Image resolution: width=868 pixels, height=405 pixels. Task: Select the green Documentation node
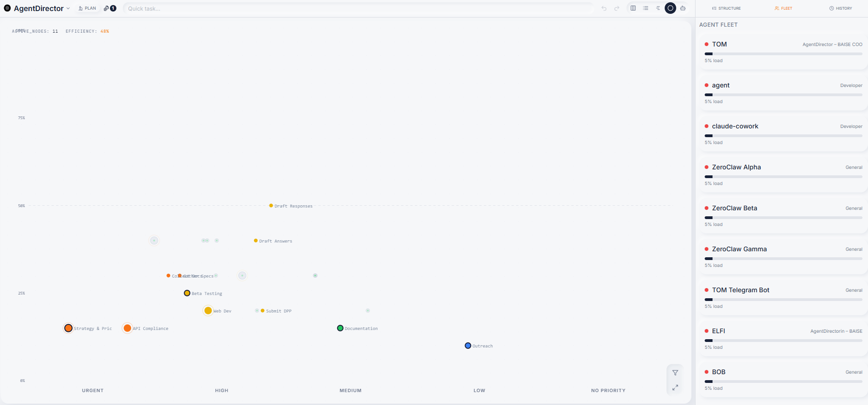340,328
